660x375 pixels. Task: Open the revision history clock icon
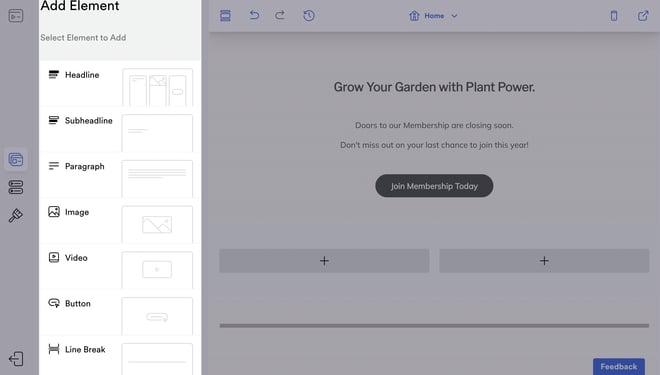coord(309,16)
